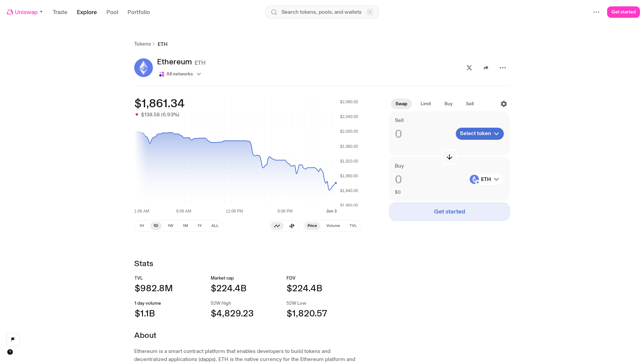Click the 52W Low value $1,820.57
This screenshot has width=644, height=362.
coord(307,313)
